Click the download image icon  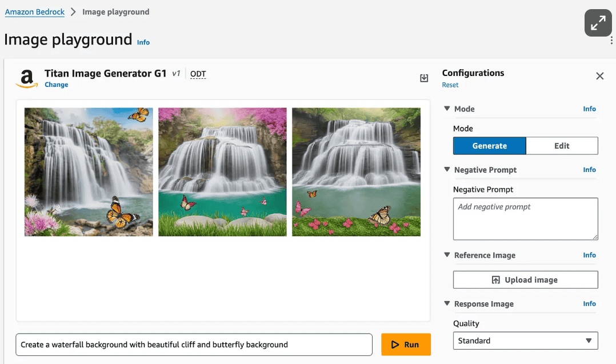coord(424,78)
